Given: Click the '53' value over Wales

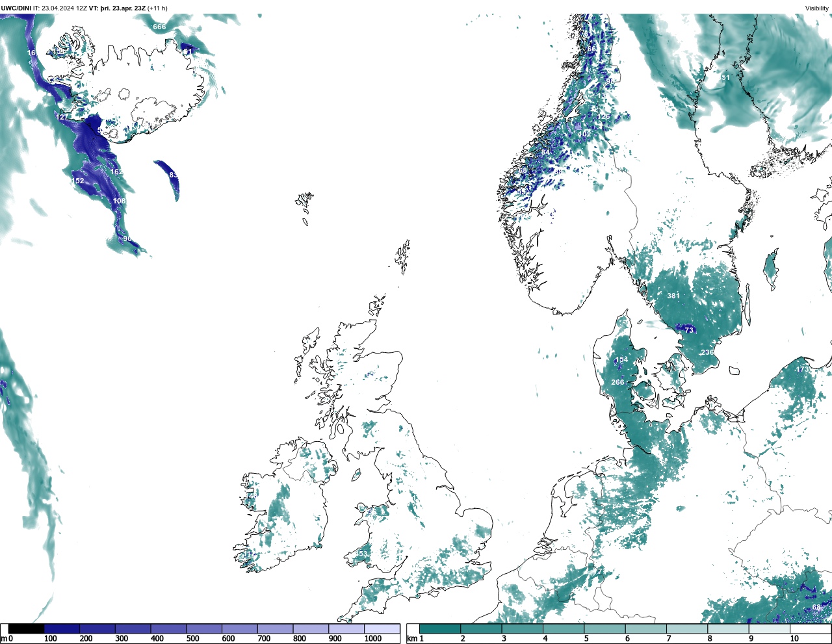Looking at the screenshot, I should pyautogui.click(x=363, y=554).
